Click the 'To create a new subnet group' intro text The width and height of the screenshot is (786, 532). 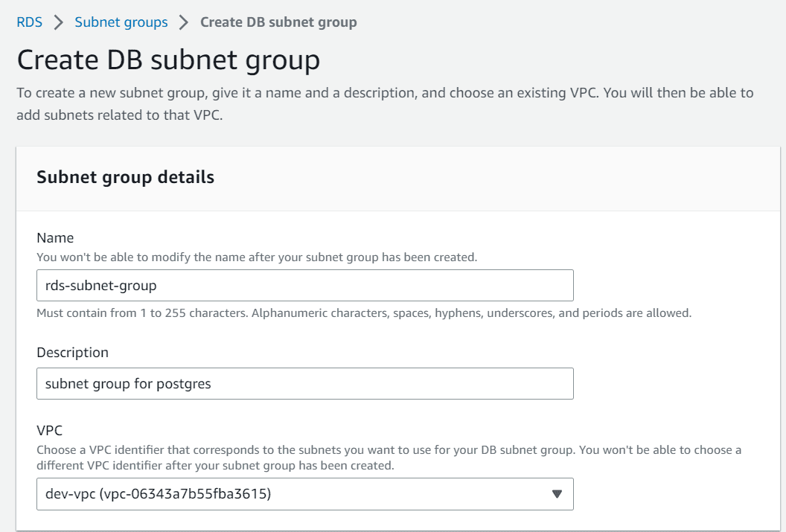tap(385, 103)
